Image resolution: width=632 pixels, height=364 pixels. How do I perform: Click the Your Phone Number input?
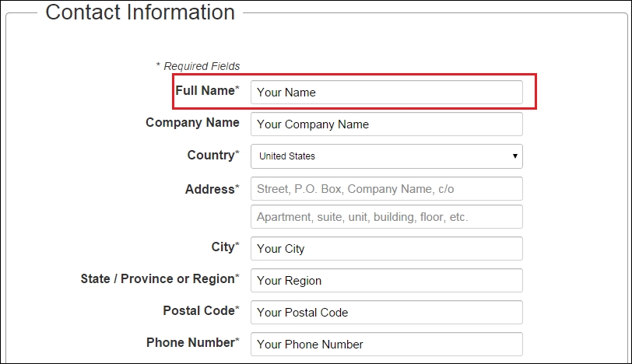[x=386, y=344]
